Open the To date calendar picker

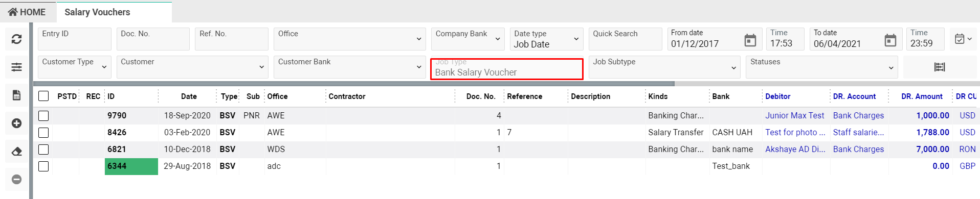tap(890, 40)
